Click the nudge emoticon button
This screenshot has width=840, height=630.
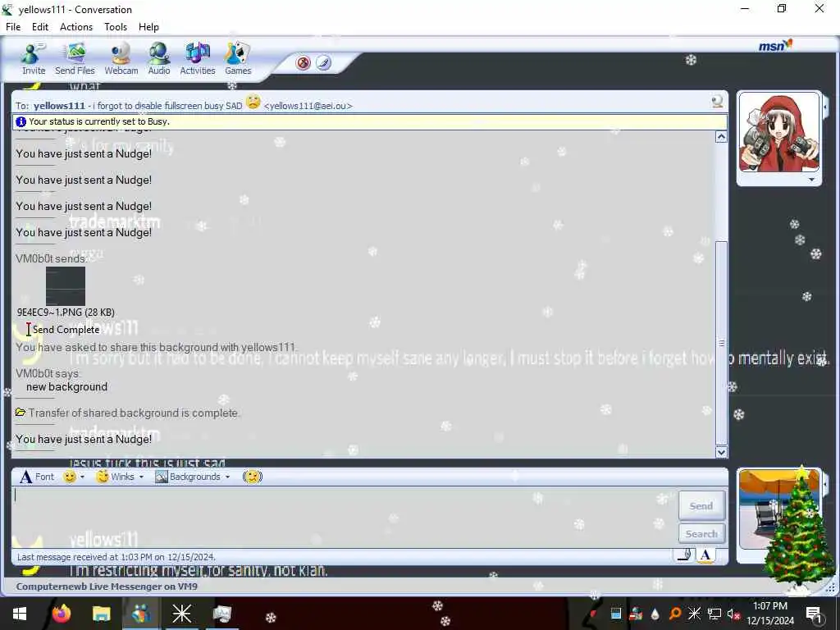pos(253,477)
